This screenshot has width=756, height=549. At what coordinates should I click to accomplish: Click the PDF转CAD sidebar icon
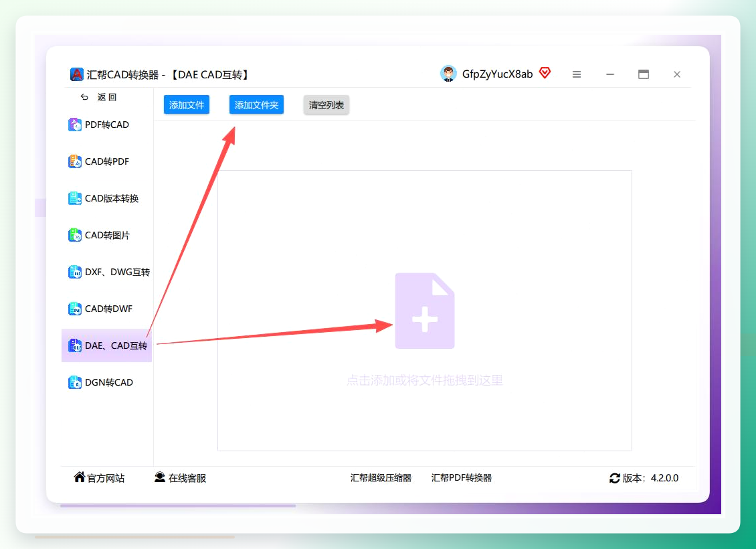click(75, 125)
